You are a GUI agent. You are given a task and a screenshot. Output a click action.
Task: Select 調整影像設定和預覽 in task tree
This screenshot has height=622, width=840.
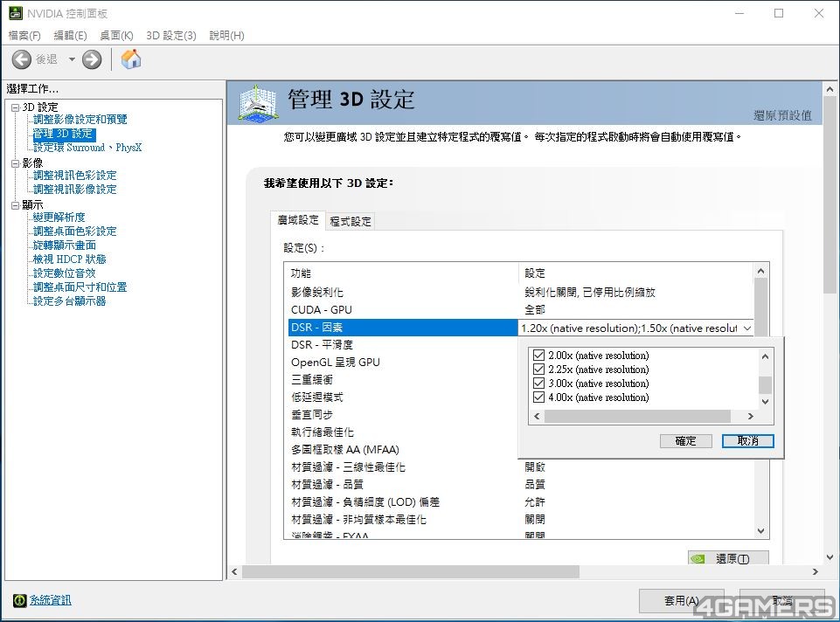pyautogui.click(x=80, y=120)
